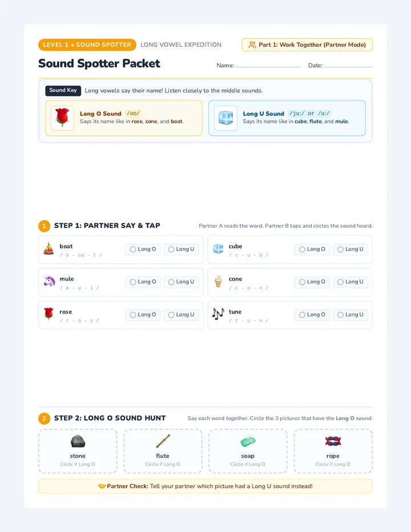Viewport: 411px width, 532px height.
Task: Click the rose icon in Sound Key
Action: tap(62, 118)
